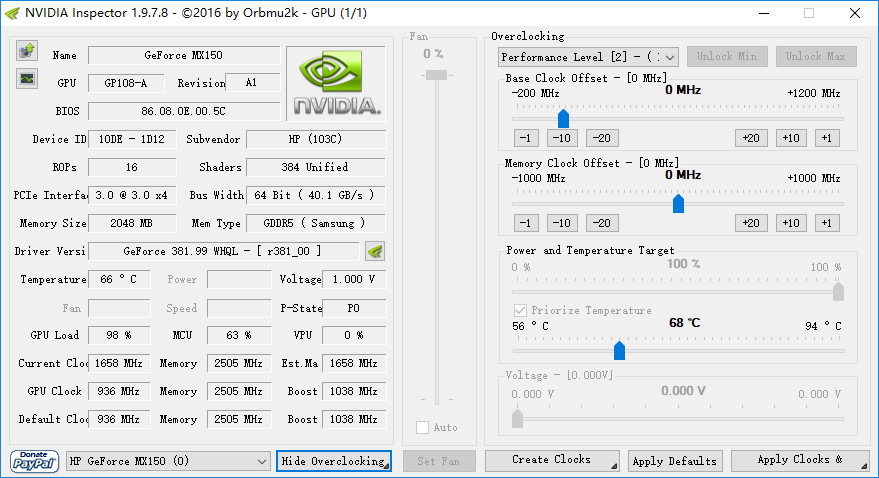
Task: Click the NVIDIA Inspector title bar icon
Action: point(12,13)
